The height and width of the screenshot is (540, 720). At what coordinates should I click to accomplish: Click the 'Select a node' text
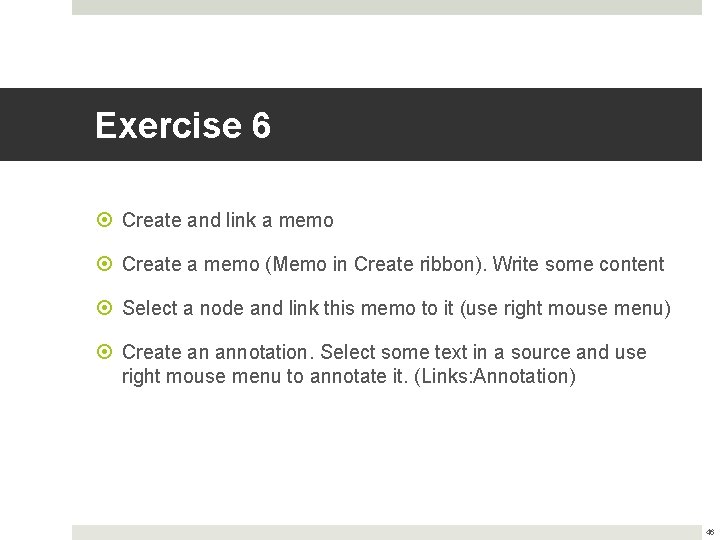click(183, 308)
